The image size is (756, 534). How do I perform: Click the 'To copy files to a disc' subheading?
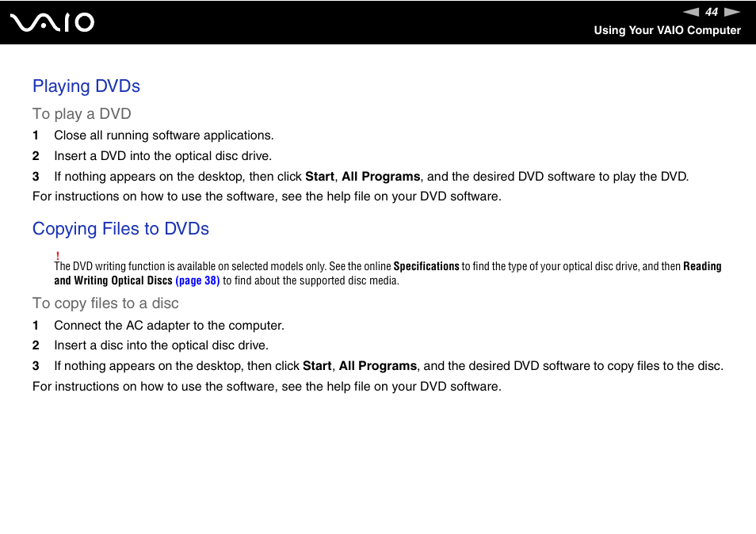click(x=105, y=303)
